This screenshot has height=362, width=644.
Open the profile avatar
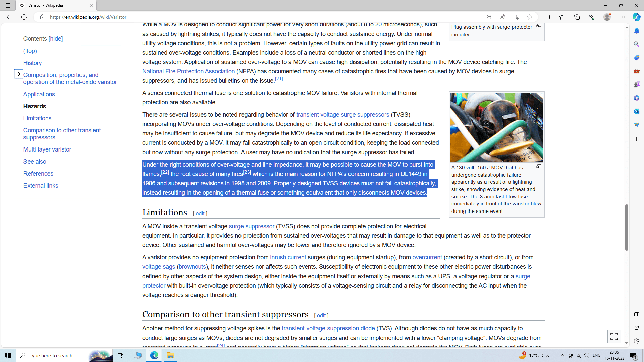[607, 17]
